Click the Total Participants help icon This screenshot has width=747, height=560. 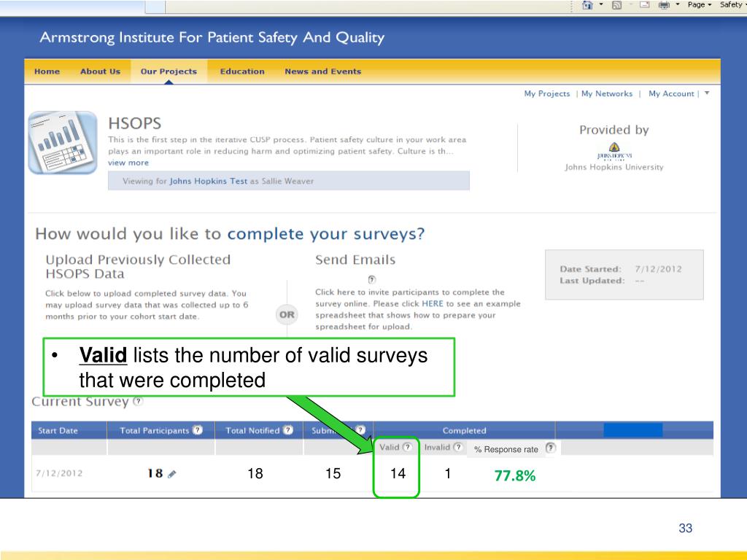[198, 430]
